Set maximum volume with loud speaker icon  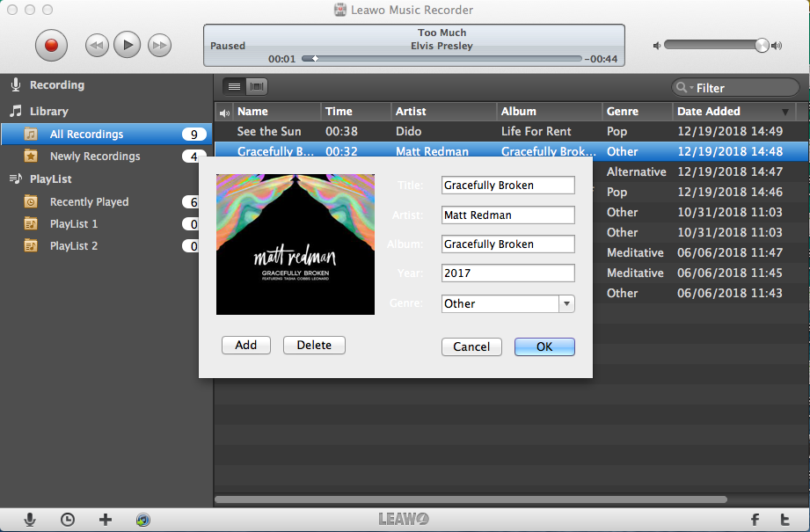click(x=777, y=46)
